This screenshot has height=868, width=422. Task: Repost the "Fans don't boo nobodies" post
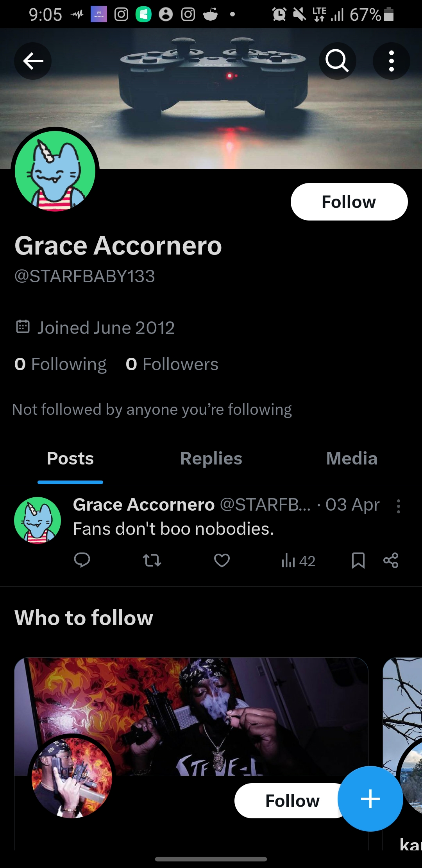click(152, 560)
